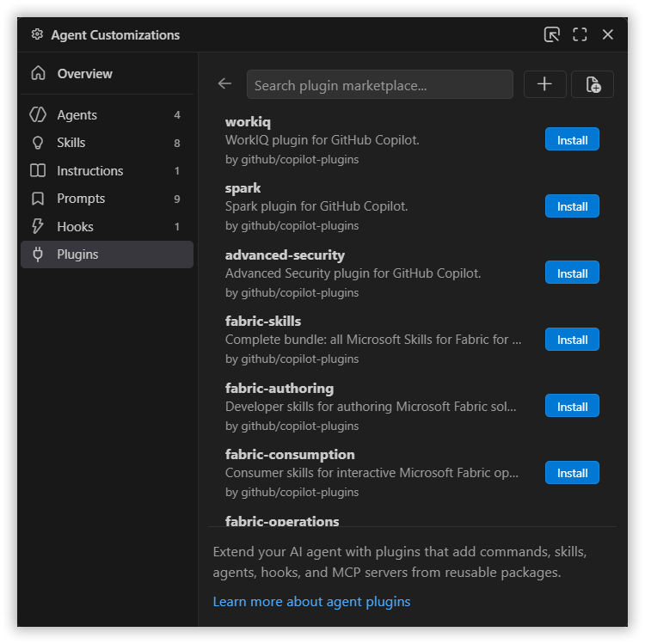Click the Overview home icon

tap(38, 73)
